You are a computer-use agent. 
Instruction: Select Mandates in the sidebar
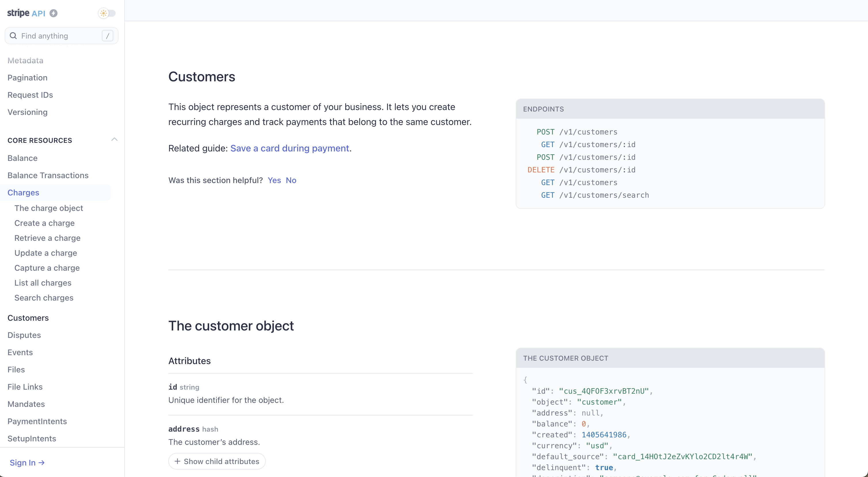click(x=26, y=404)
